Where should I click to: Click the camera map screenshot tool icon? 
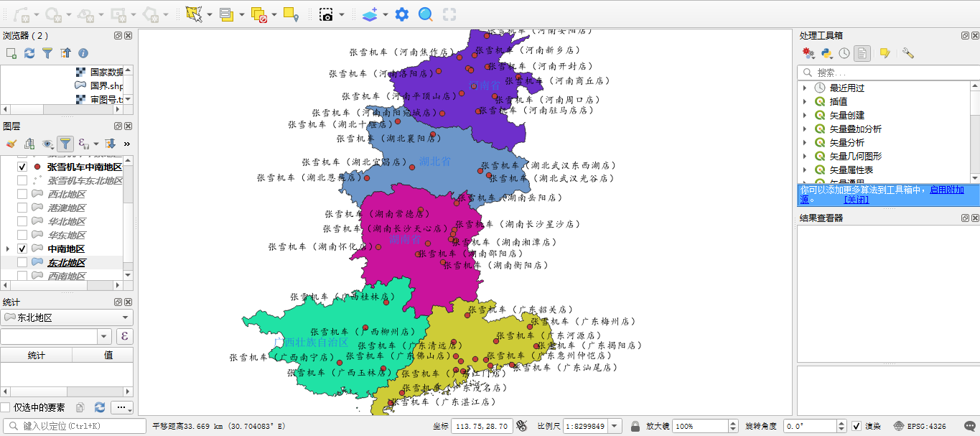click(x=326, y=14)
